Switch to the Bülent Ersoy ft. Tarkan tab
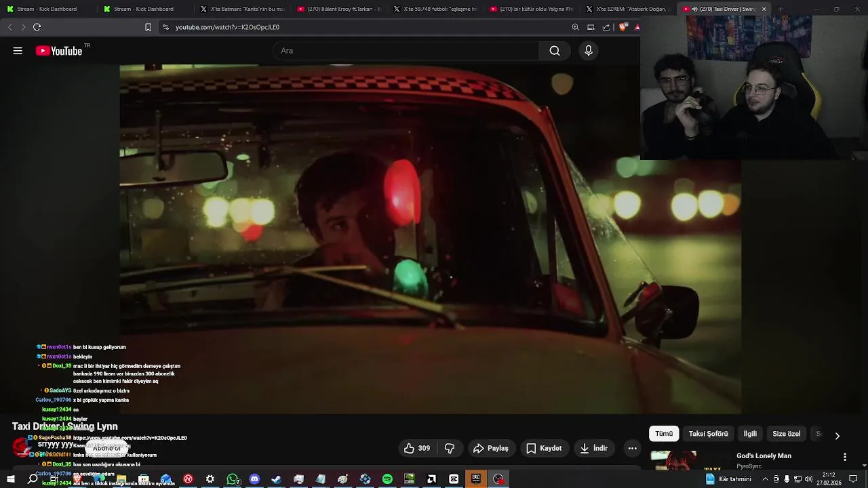 338,9
